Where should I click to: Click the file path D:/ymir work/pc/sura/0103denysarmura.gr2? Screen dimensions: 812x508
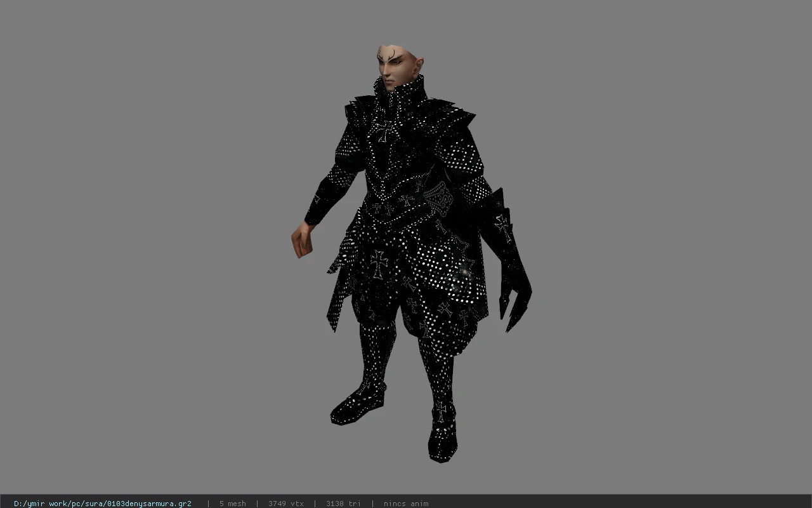tap(103, 504)
